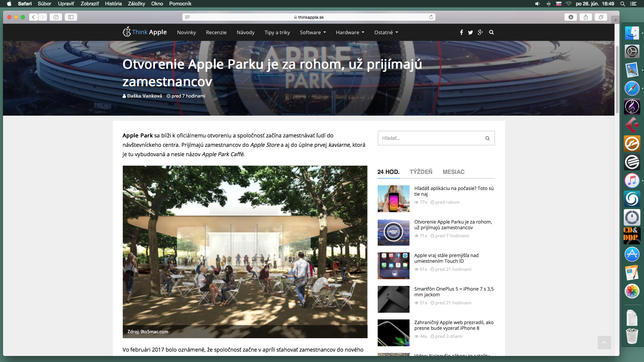Expand the Ostatné dropdown menu

pyautogui.click(x=386, y=33)
